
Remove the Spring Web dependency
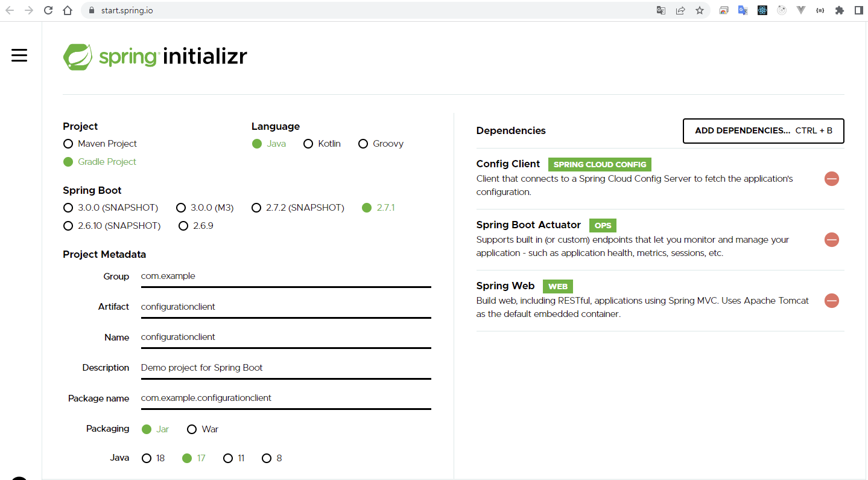tap(832, 301)
